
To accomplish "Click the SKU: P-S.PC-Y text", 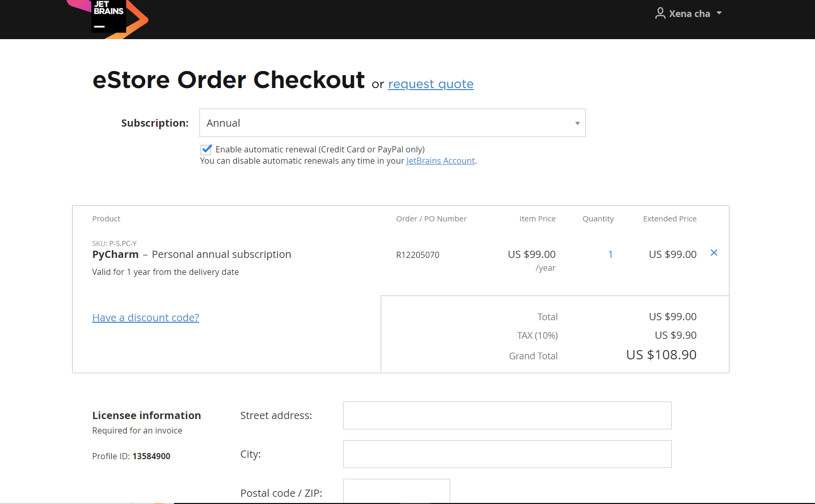I will [114, 244].
